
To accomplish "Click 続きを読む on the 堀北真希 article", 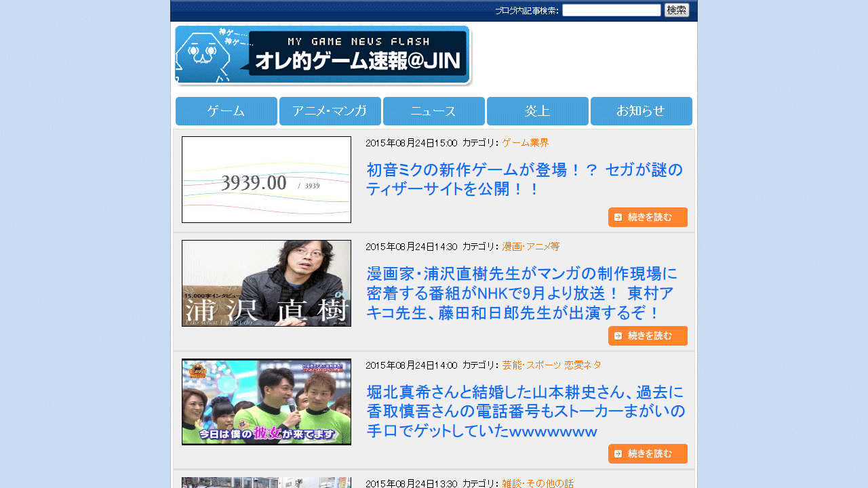I will tap(648, 453).
